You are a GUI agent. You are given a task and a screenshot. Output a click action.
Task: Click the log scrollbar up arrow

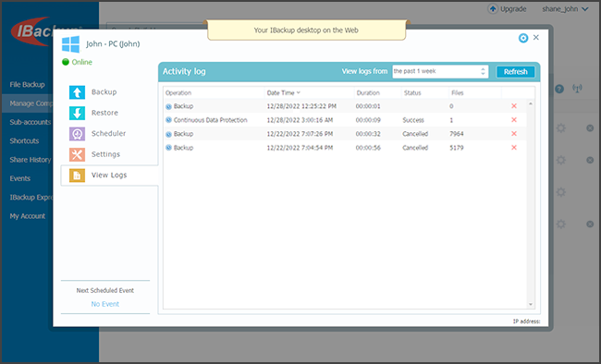click(x=531, y=103)
